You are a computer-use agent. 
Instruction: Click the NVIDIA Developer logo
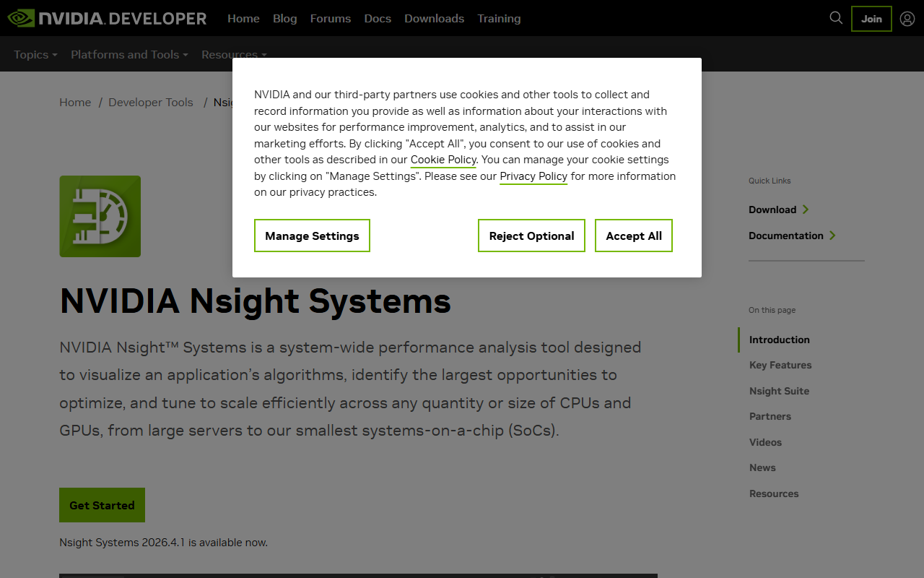pos(107,18)
